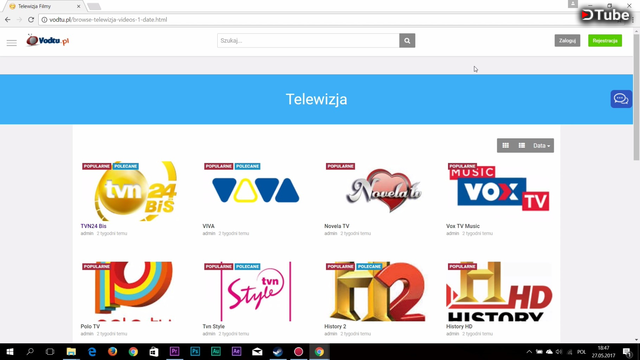Click the volume icon in system tray
Image resolution: width=640 pixels, height=360 pixels.
coord(559,351)
